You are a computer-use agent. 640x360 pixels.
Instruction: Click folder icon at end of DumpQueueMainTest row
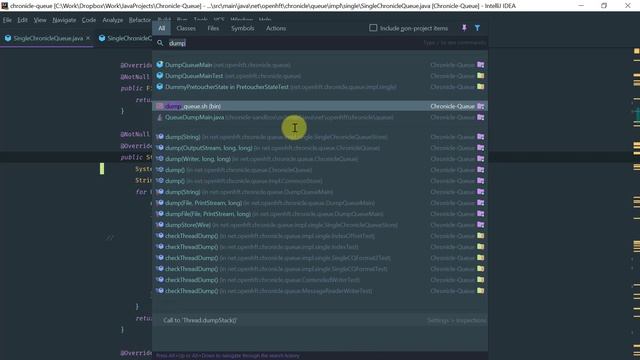tap(480, 76)
